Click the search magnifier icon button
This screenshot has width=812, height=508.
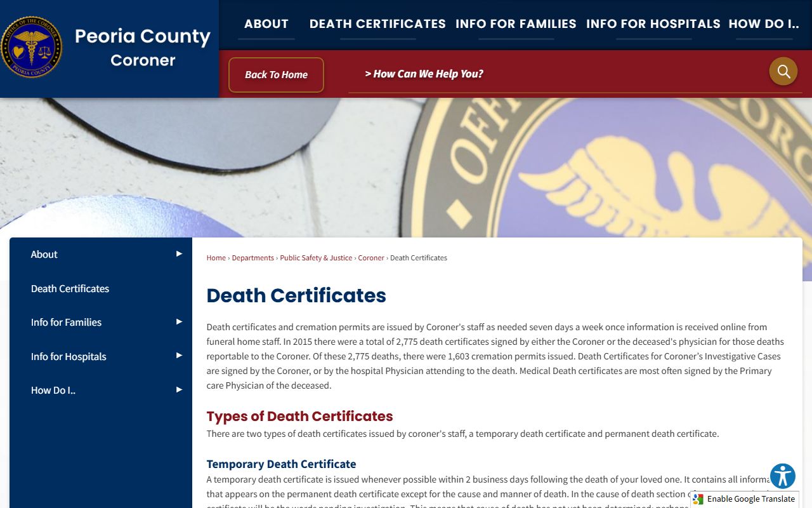[x=783, y=71]
